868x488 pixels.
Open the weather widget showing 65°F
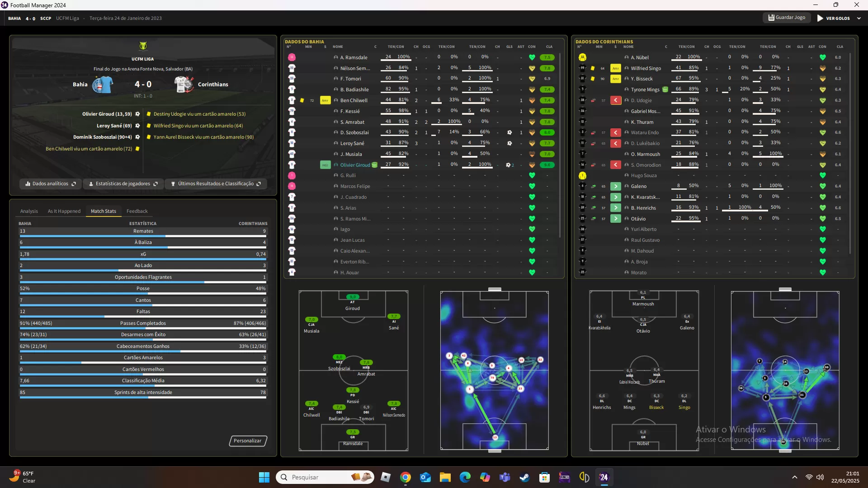click(x=23, y=477)
